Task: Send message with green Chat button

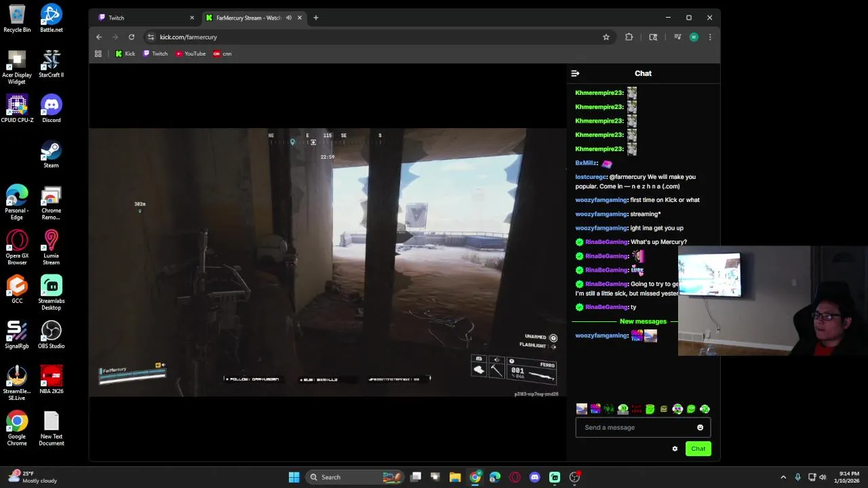Action: pyautogui.click(x=698, y=449)
